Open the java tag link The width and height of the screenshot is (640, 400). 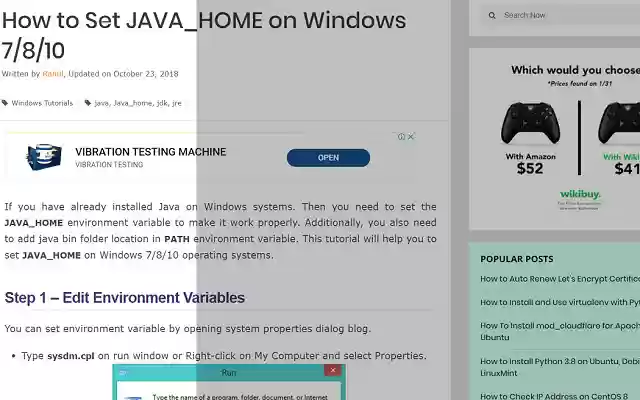coord(102,103)
